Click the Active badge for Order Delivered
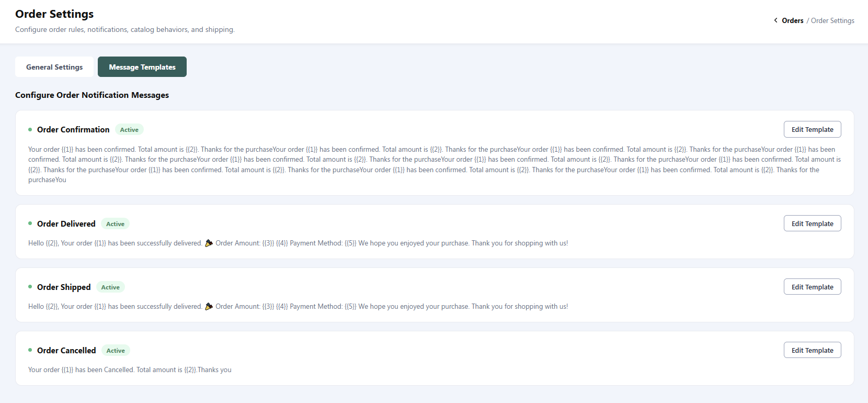The image size is (868, 403). click(x=115, y=224)
